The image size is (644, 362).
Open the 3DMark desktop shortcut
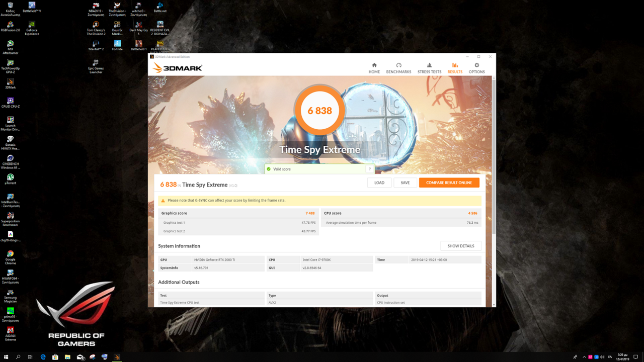pyautogui.click(x=10, y=83)
